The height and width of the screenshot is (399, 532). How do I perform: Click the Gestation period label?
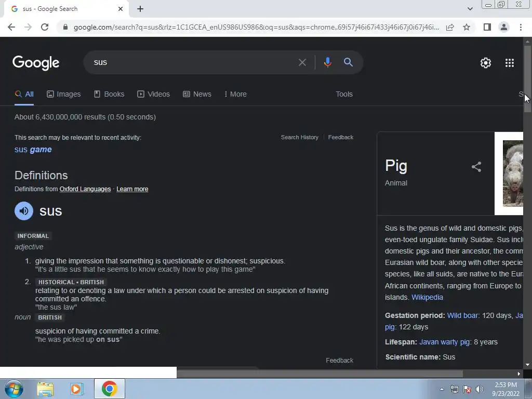(x=415, y=315)
